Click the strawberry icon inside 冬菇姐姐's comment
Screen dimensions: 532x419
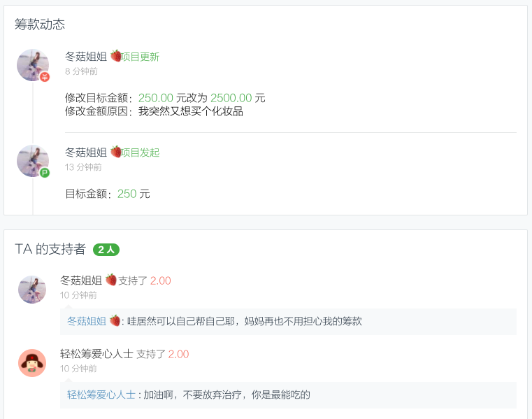(x=115, y=321)
